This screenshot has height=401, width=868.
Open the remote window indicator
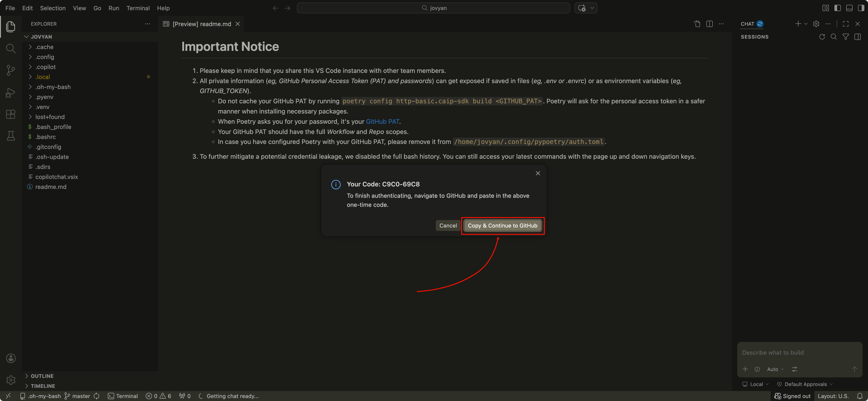(8, 396)
